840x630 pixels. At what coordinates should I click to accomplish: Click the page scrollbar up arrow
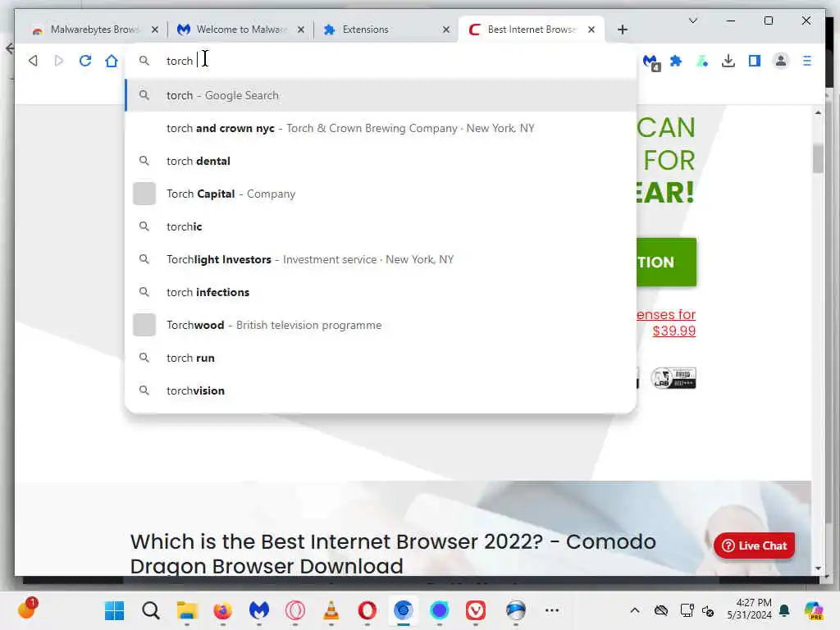818,112
